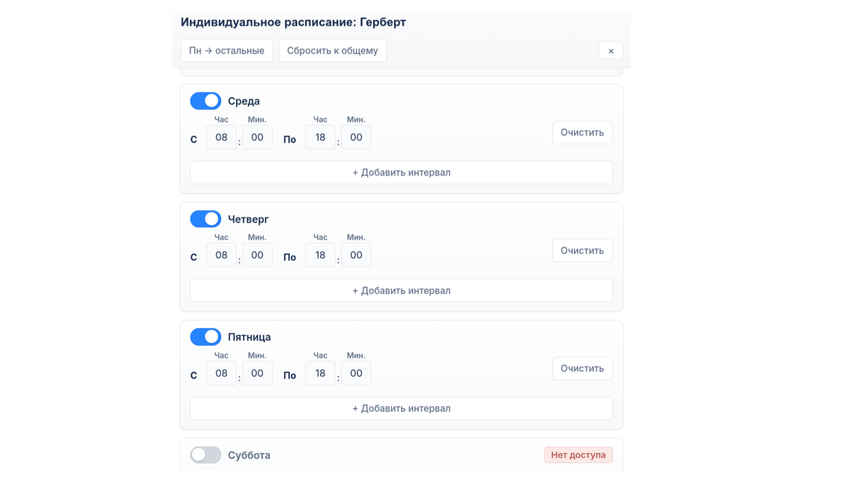Image resolution: width=868 pixels, height=488 pixels.
Task: Edit Четверг start hour field 08
Action: coord(221,255)
